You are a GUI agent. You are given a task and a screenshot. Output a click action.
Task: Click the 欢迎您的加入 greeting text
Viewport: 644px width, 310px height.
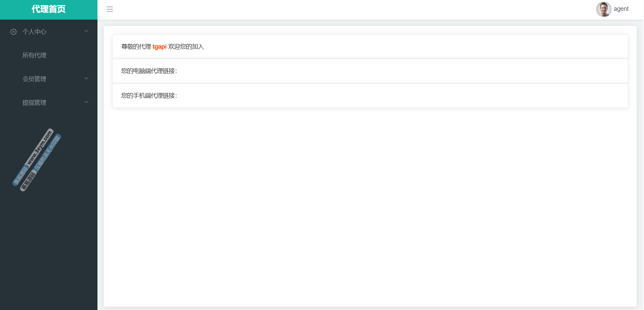point(186,47)
